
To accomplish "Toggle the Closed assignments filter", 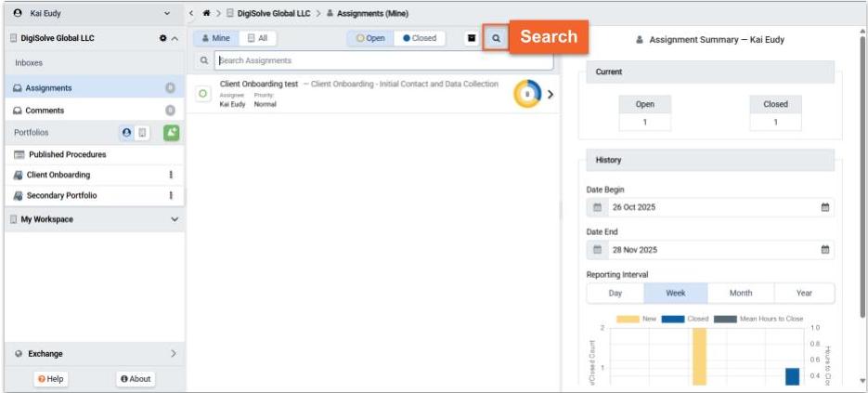I will [420, 39].
